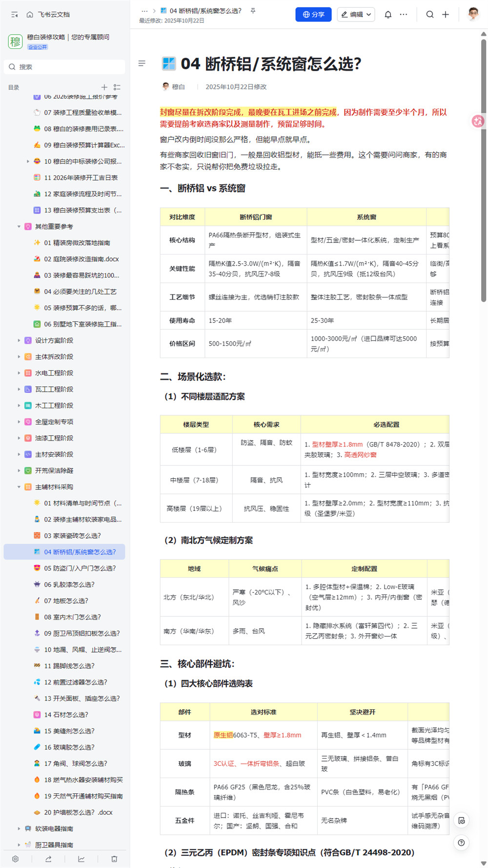The height and width of the screenshot is (868, 488).
Task: Select the 开荒保洁除醛 tree row
Action: (x=64, y=470)
